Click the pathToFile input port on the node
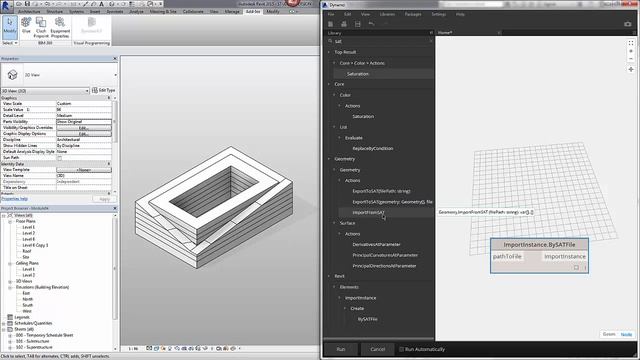640x360 pixels. click(507, 256)
